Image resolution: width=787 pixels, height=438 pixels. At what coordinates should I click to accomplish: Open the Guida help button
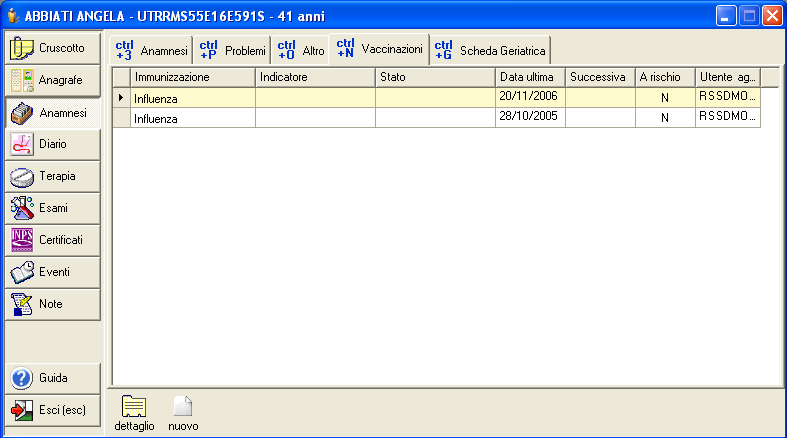pyautogui.click(x=52, y=378)
